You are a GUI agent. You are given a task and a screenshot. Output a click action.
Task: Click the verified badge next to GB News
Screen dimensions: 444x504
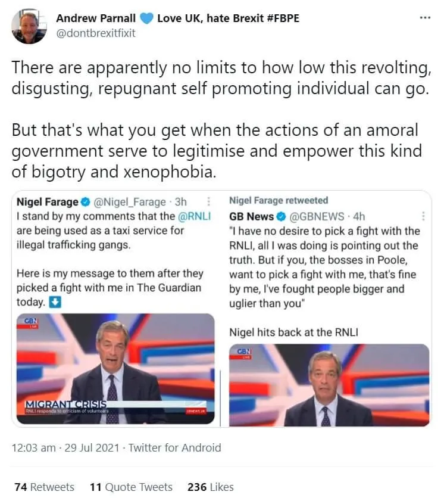click(x=282, y=216)
